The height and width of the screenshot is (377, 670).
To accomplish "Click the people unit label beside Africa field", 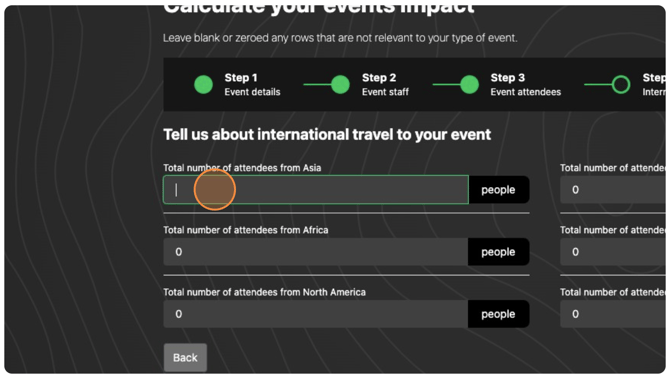I will (498, 252).
